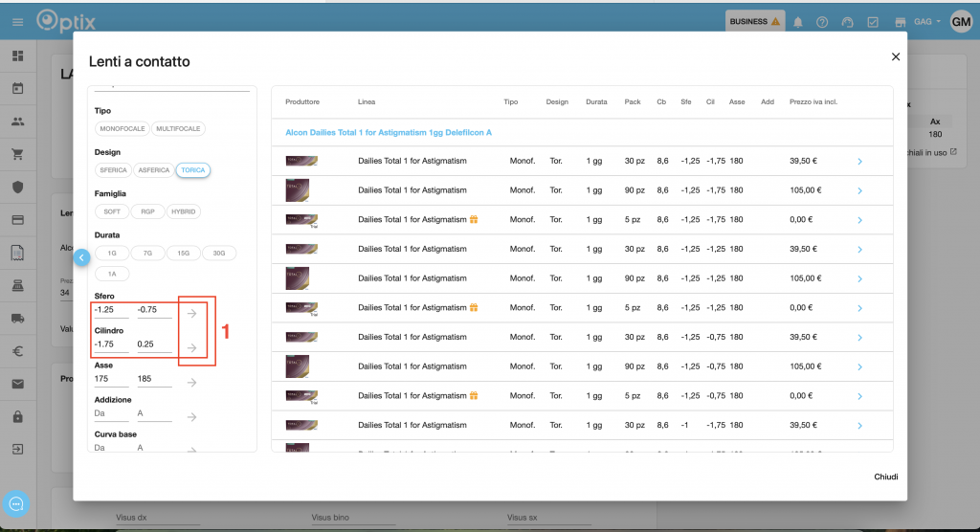The image size is (980, 532).
Task: Apply the Sfero range arrow
Action: (x=192, y=313)
